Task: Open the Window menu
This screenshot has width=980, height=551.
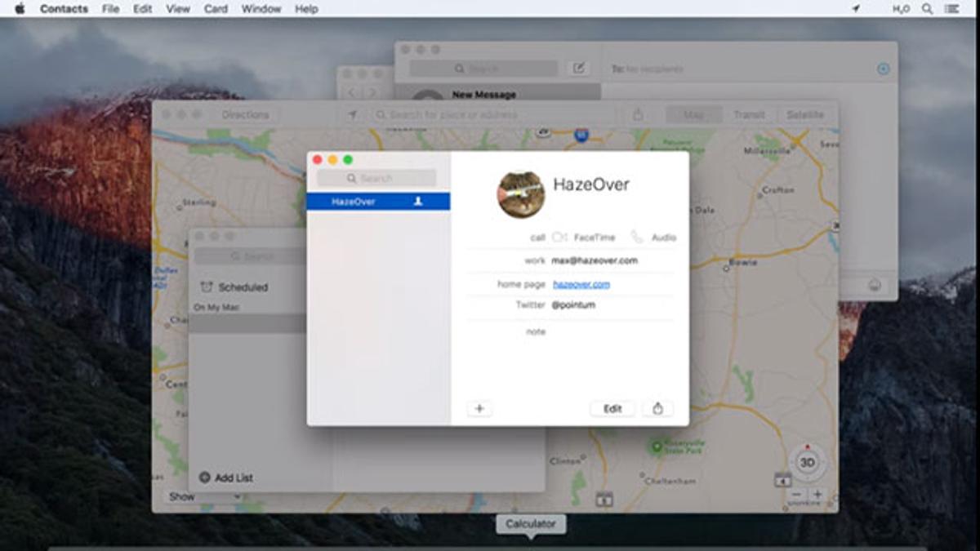Action: point(261,9)
